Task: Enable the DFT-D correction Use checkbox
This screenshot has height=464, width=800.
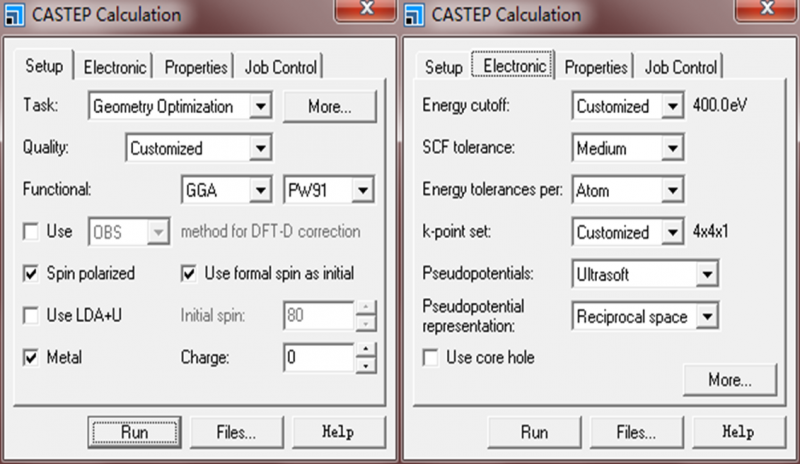Action: tap(31, 232)
